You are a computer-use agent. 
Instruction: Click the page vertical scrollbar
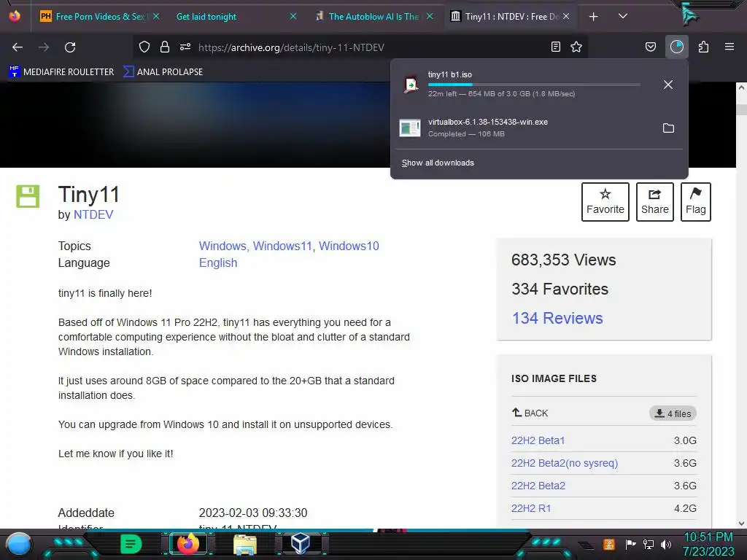point(741,305)
